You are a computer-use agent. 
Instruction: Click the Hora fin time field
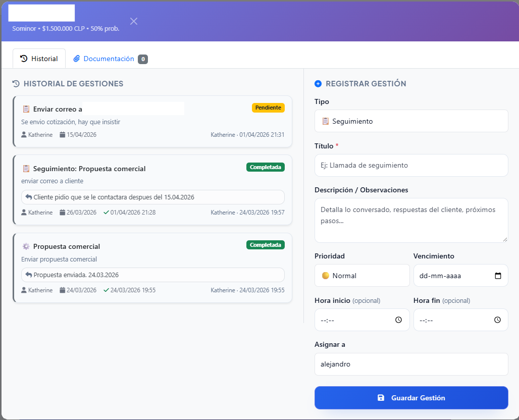coord(461,320)
